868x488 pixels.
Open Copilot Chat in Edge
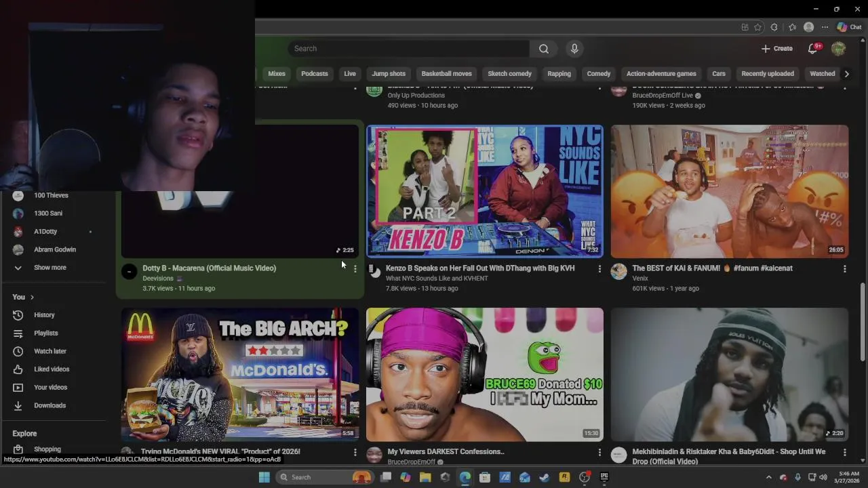850,27
